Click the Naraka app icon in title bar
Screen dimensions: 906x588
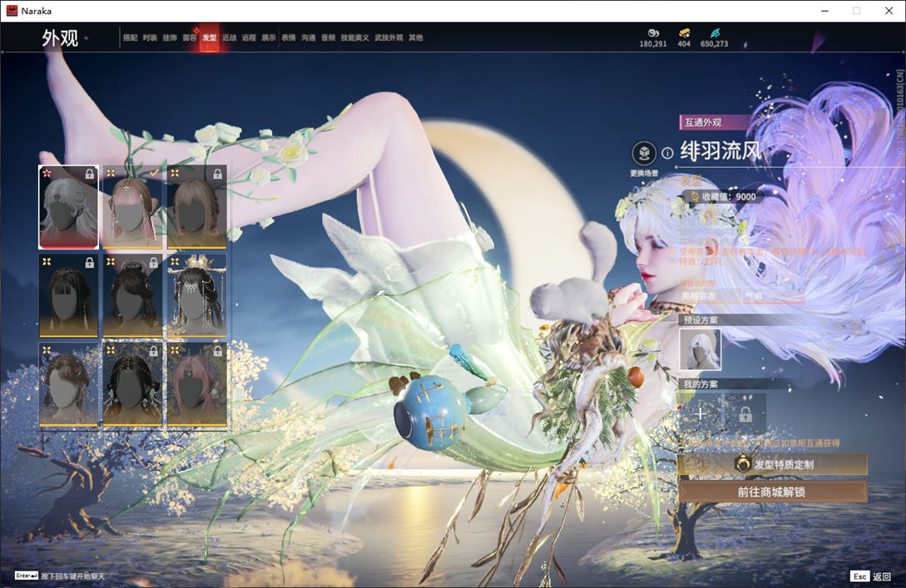tap(12, 11)
